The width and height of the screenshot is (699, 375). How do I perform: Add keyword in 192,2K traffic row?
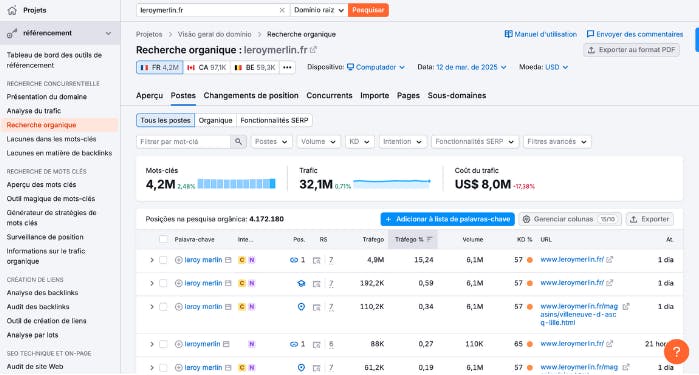pos(178,283)
